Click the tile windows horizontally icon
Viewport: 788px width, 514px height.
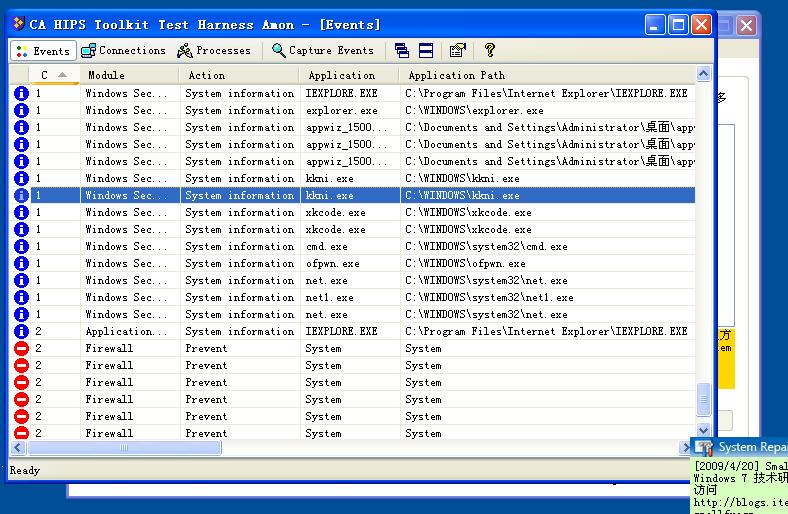coord(425,51)
